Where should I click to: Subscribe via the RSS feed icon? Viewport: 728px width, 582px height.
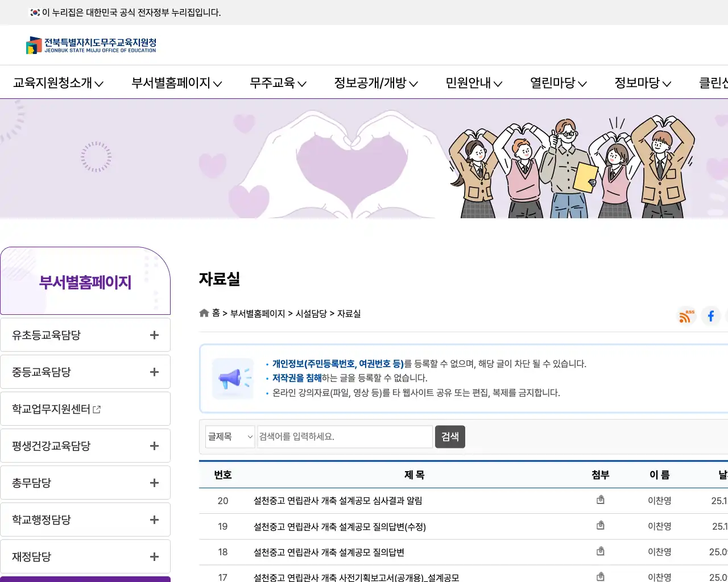click(686, 316)
